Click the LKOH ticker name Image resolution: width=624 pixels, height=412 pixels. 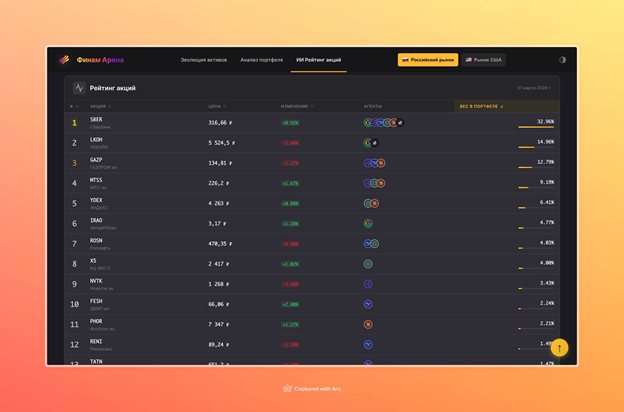tap(96, 140)
